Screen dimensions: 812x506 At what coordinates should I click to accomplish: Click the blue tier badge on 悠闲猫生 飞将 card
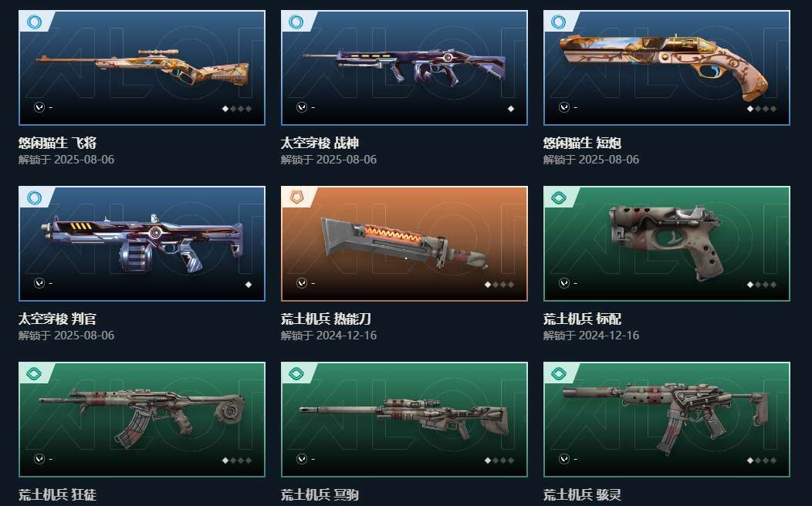tap(34, 22)
